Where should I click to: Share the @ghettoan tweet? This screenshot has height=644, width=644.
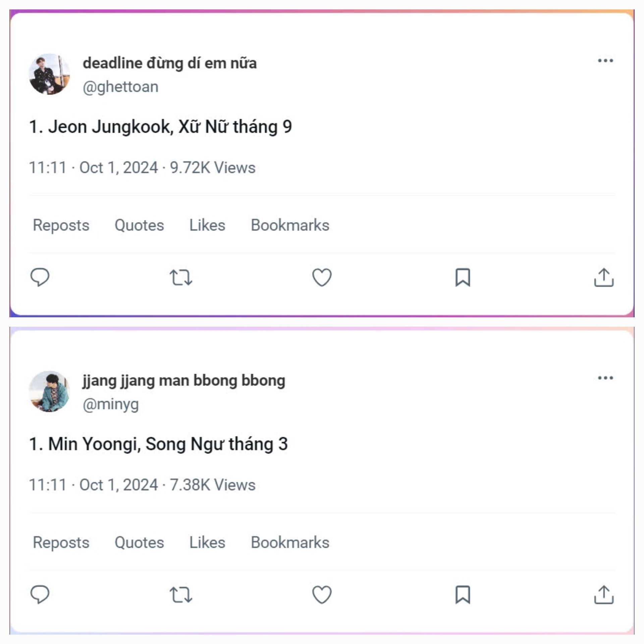coord(604,277)
